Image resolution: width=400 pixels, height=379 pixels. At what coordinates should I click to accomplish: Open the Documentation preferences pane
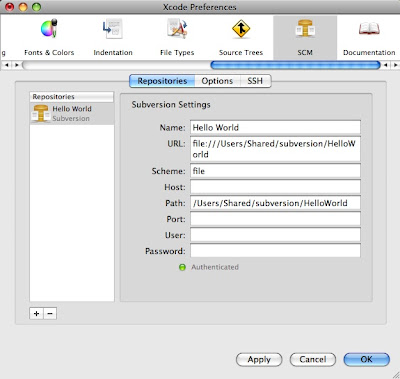369,37
